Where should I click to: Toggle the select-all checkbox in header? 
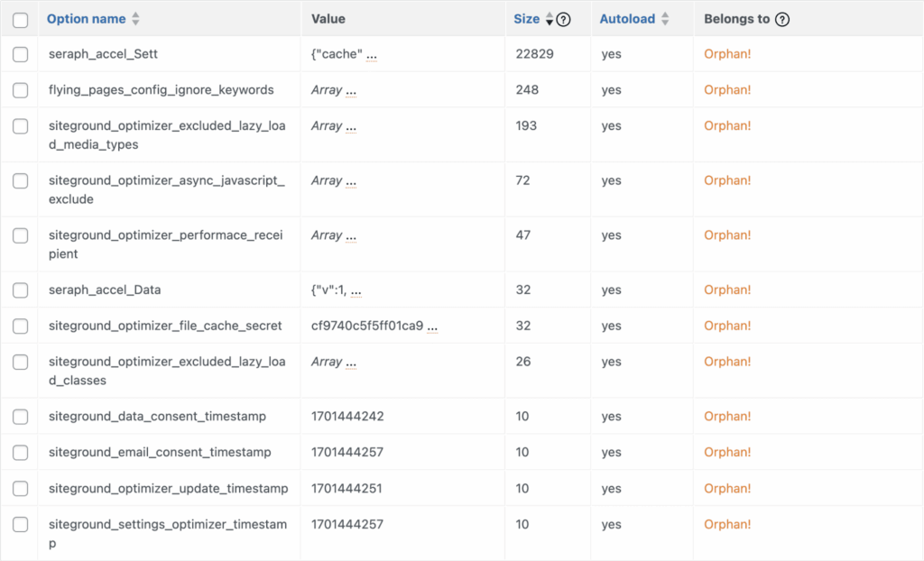click(21, 20)
